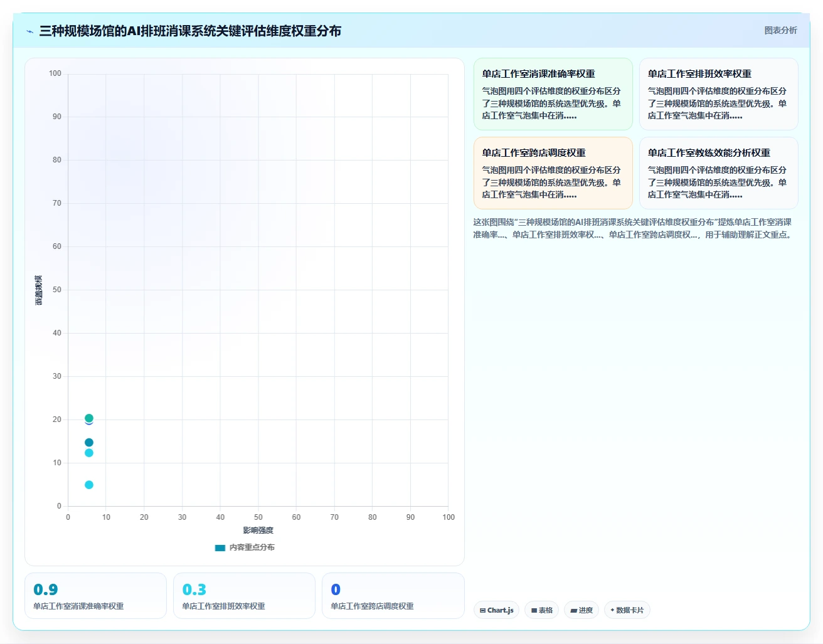Select the Chart.js tag
Screen dimensions: 823x644
tap(496, 610)
